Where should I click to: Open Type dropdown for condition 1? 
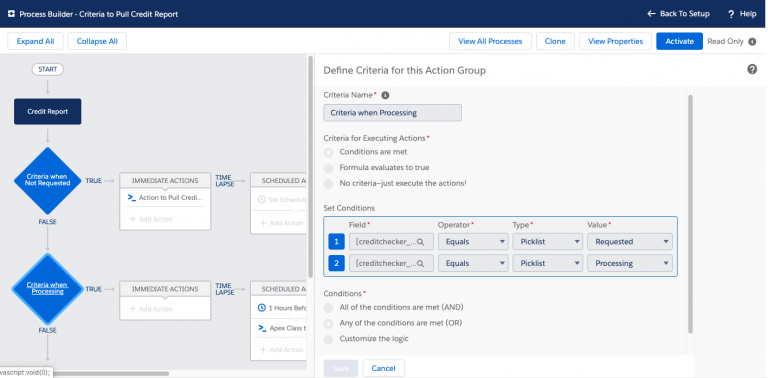547,241
